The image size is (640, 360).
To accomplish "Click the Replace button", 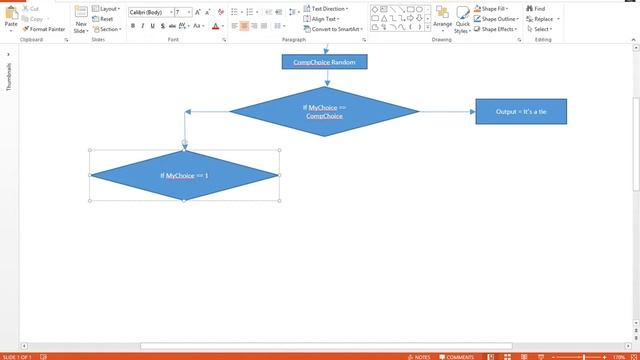I will pyautogui.click(x=540, y=19).
